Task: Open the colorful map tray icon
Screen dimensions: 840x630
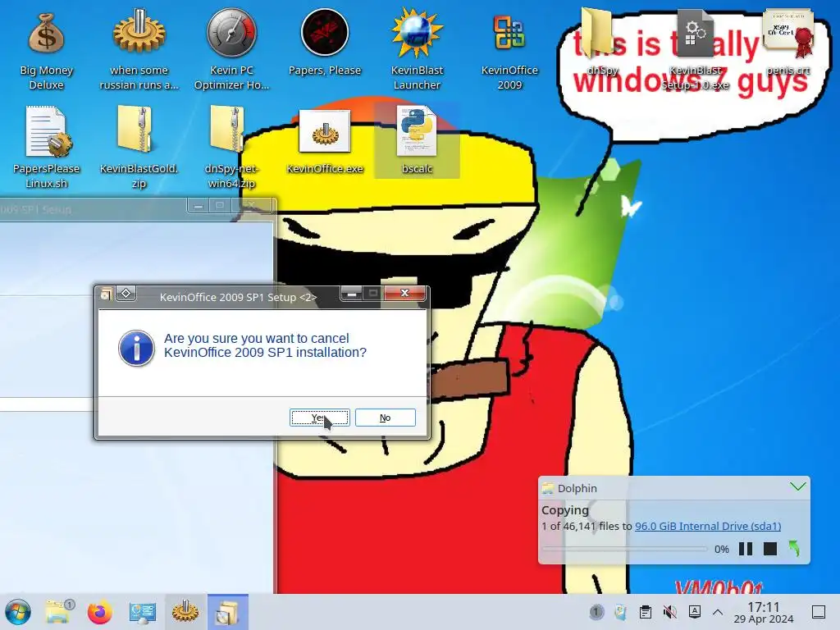Action: [620, 612]
